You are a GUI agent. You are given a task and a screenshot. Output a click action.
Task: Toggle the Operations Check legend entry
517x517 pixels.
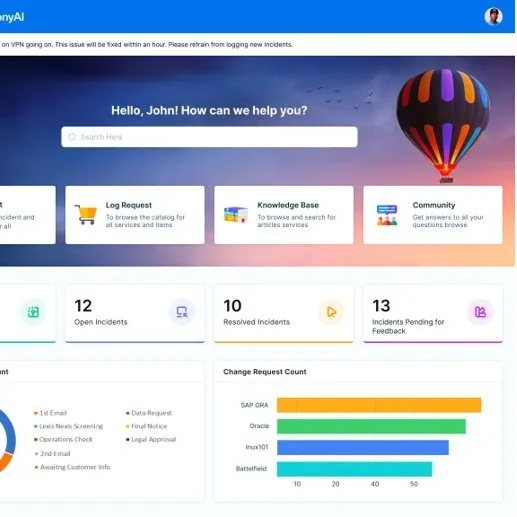[x=63, y=439]
